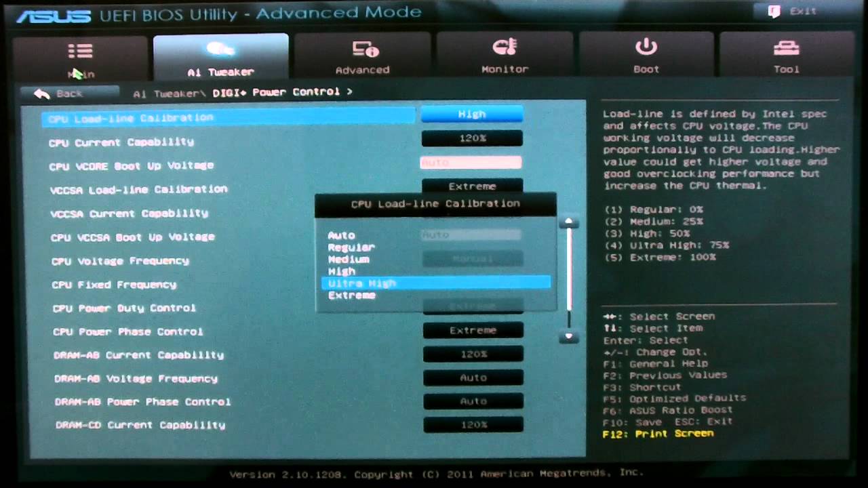
Task: Click the Tool tab toolbox icon
Action: tap(787, 48)
